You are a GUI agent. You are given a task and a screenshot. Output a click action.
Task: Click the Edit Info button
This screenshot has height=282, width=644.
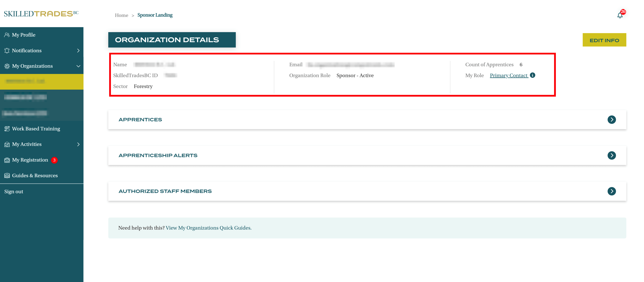pos(604,40)
